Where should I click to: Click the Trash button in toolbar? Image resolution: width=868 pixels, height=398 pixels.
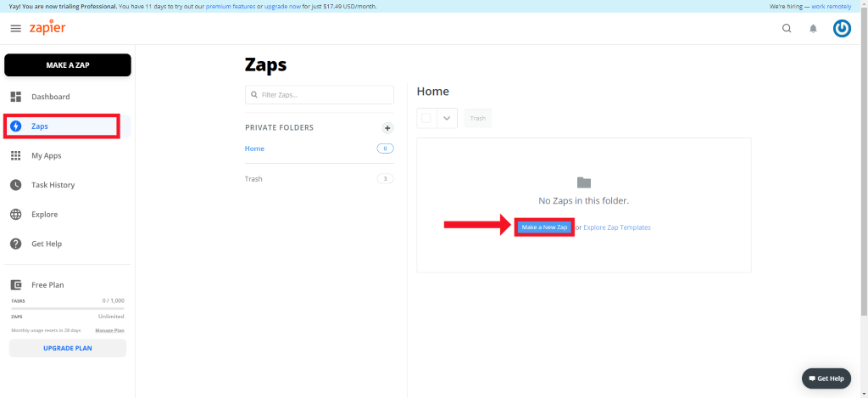click(478, 118)
